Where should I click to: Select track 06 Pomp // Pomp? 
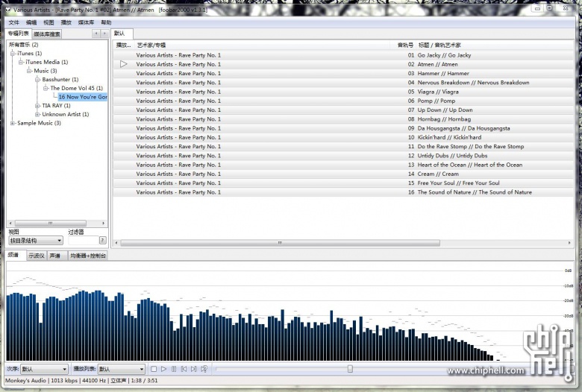[x=343, y=101]
